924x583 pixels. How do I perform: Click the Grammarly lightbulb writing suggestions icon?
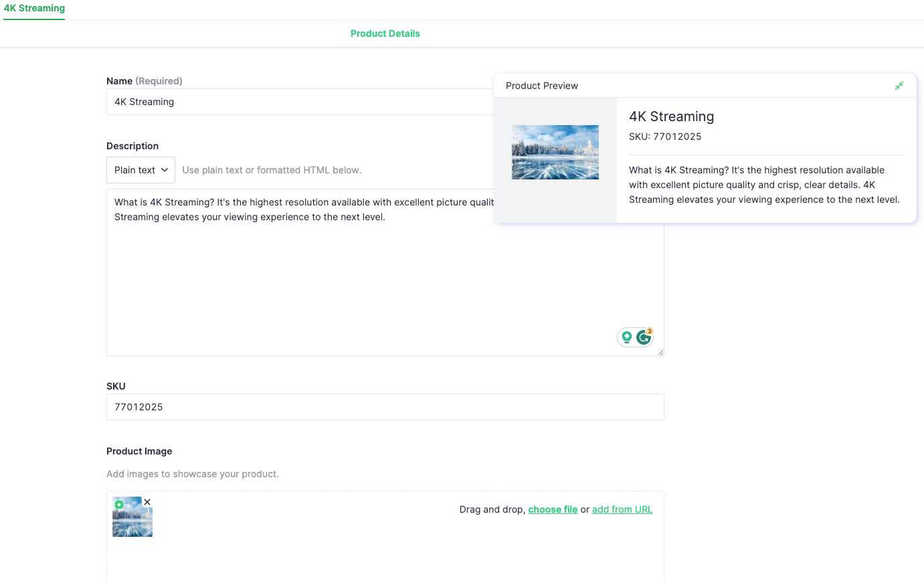coord(626,337)
